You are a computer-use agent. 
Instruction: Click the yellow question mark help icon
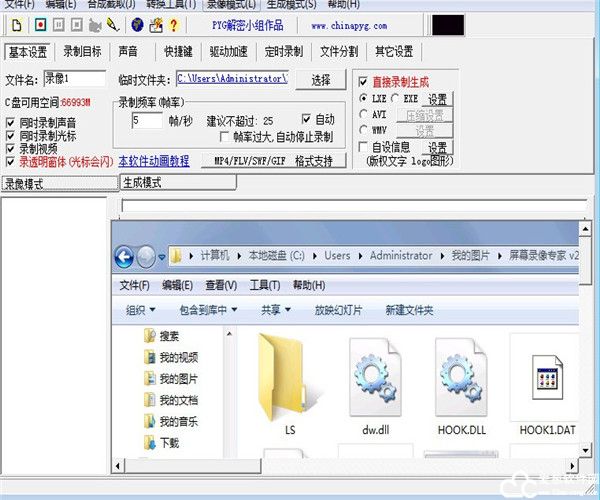pos(175,24)
